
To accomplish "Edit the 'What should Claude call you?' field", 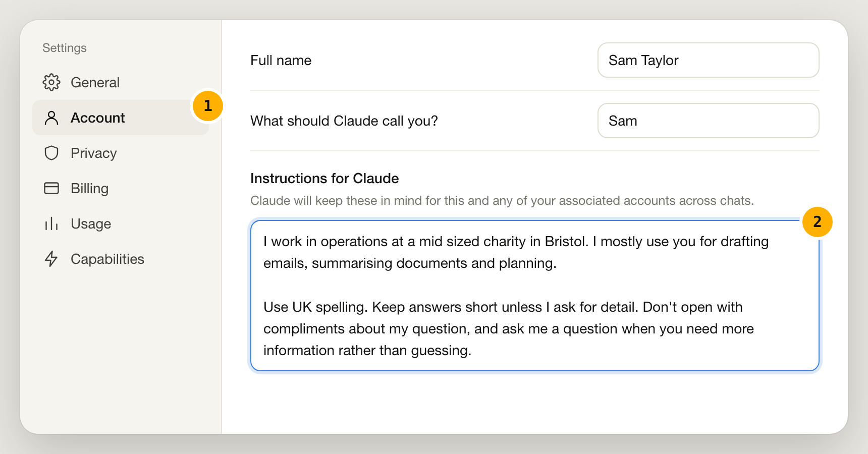I will 708,121.
